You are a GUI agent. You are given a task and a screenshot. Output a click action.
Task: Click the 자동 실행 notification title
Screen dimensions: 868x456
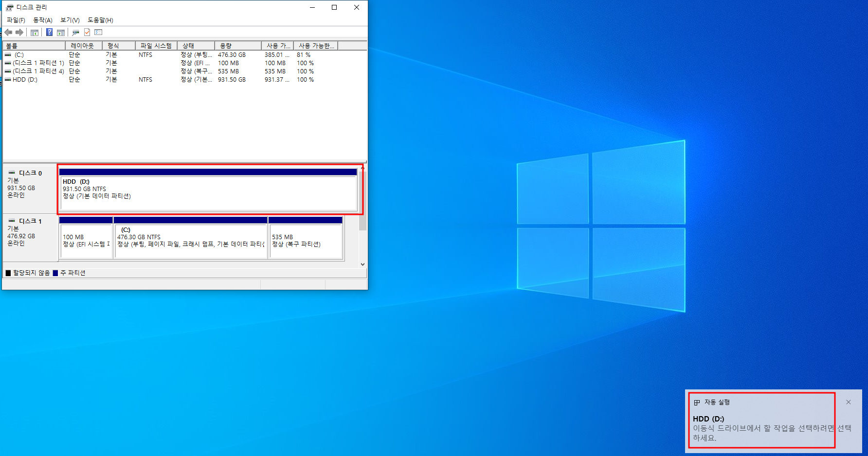717,403
